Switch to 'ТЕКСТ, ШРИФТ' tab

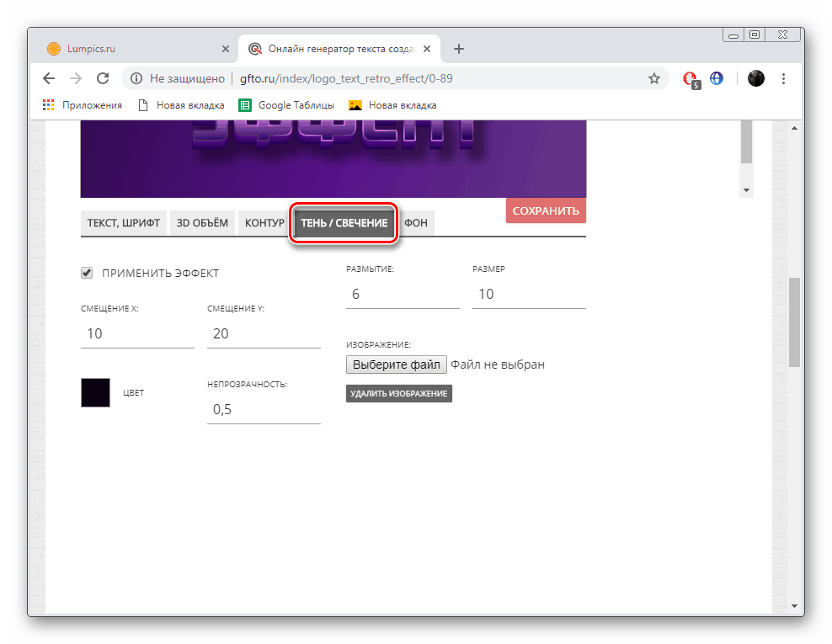pyautogui.click(x=124, y=223)
